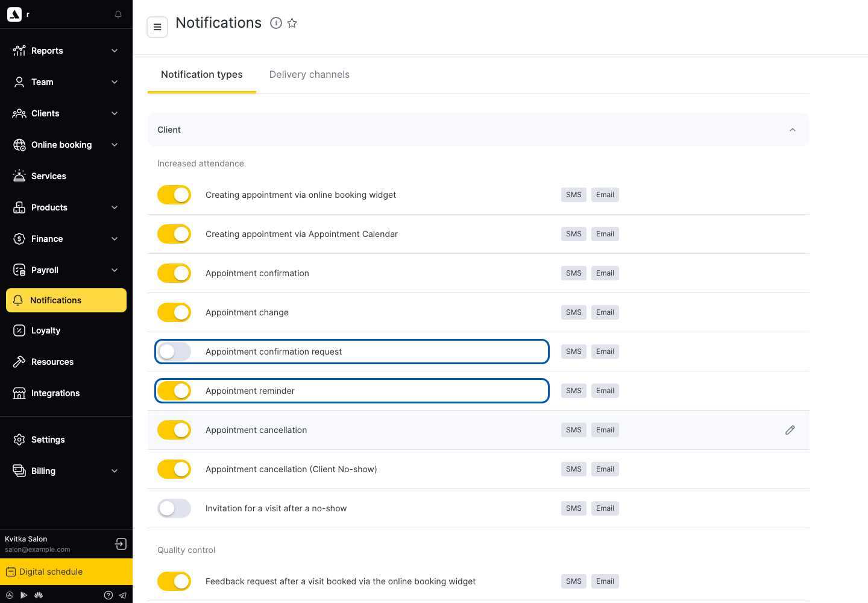
Task: Click the Email tag for Appointment confirmation
Action: pos(605,273)
